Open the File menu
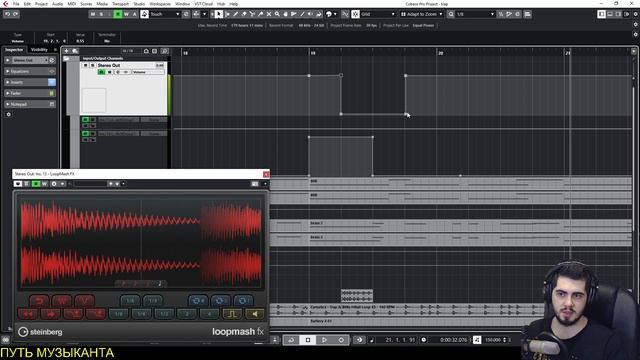Image resolution: width=640 pixels, height=360 pixels. coord(16,4)
